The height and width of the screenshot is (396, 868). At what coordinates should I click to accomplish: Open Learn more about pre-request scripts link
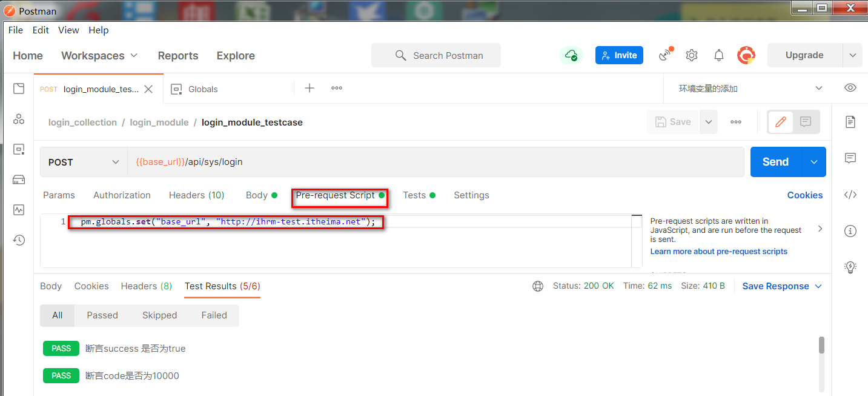click(x=719, y=251)
